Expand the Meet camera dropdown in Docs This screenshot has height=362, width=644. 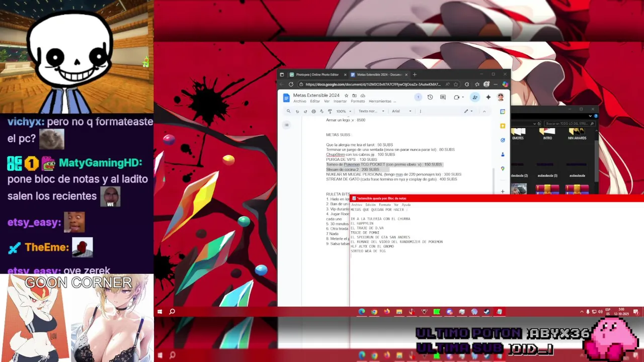[x=463, y=98]
